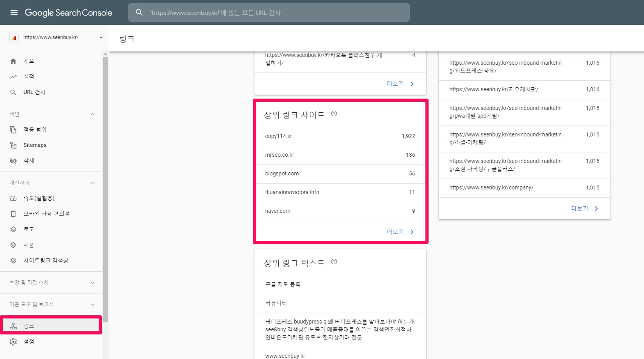644x359 pixels.
Task: Collapse the 색인 section
Action: tap(93, 114)
